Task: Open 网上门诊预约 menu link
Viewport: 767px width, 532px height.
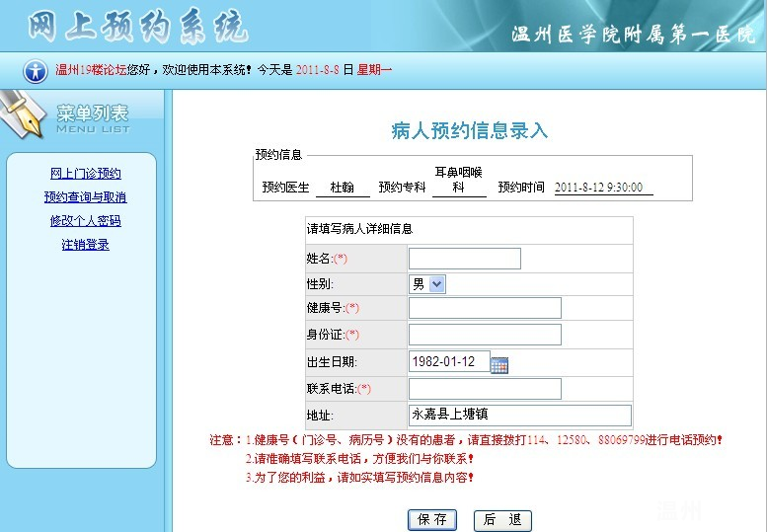Action: 86,174
